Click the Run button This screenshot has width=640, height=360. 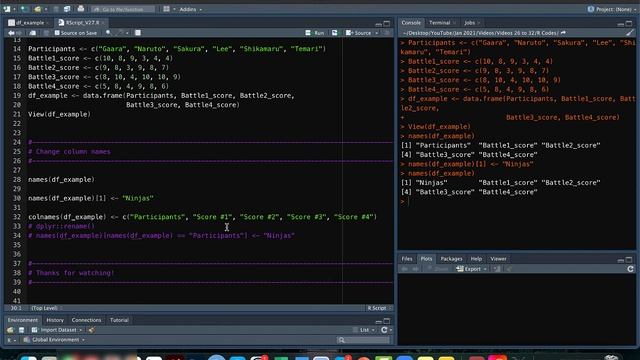tap(316, 33)
